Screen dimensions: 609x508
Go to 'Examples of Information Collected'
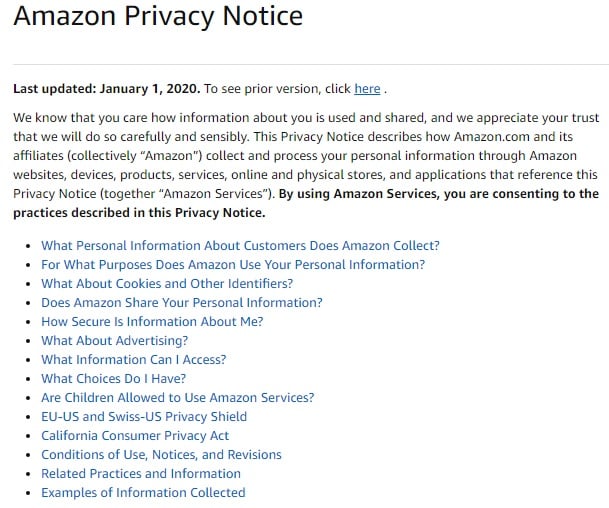(x=143, y=493)
